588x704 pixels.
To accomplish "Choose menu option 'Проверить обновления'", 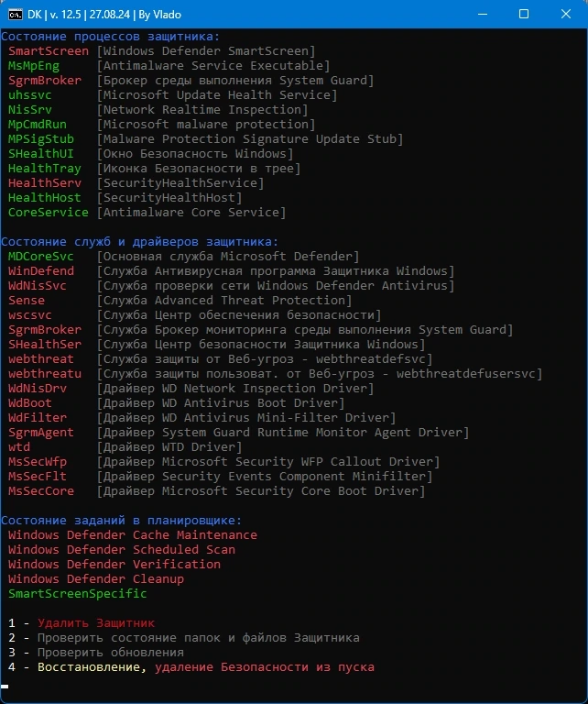I will pos(110,653).
